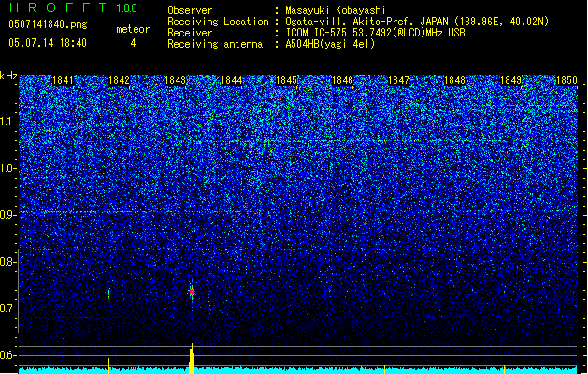The width and height of the screenshot is (588, 374).
Task: Click the 1.0 kHz frequency label
Action: [x=7, y=168]
